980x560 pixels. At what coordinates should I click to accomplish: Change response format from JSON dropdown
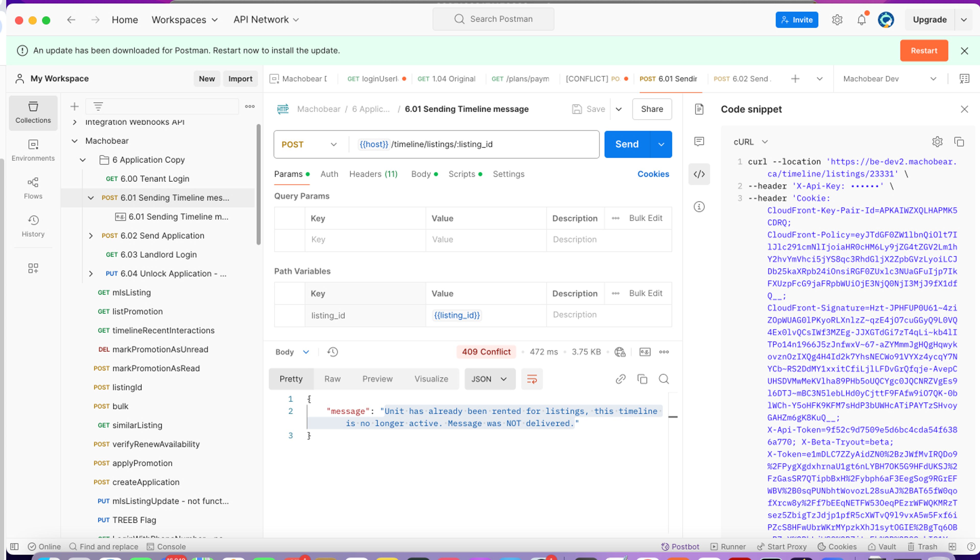pos(489,379)
